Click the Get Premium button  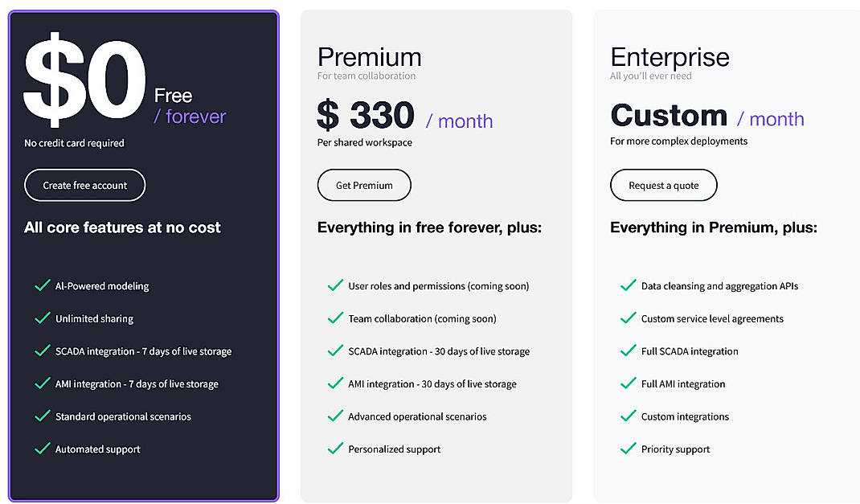[x=364, y=185]
